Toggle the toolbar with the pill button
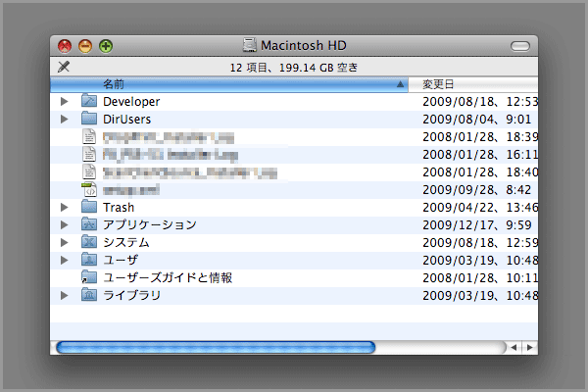 (520, 46)
